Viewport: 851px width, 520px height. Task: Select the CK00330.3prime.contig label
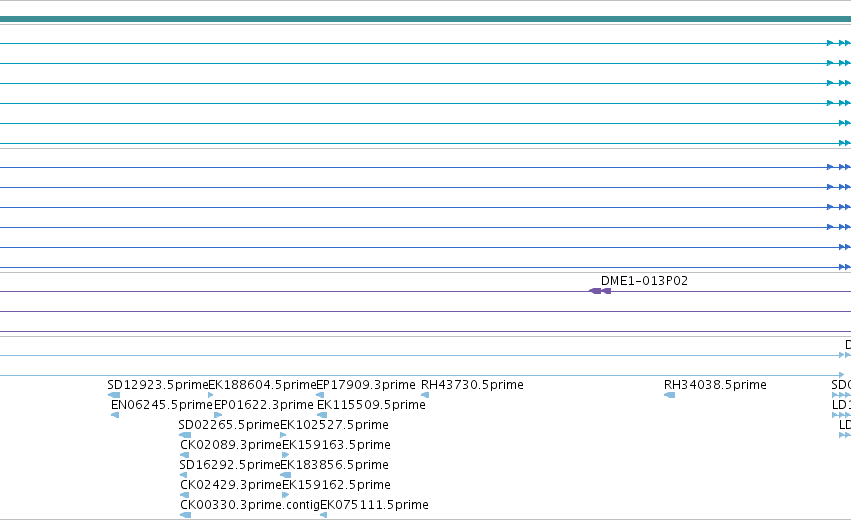point(250,505)
